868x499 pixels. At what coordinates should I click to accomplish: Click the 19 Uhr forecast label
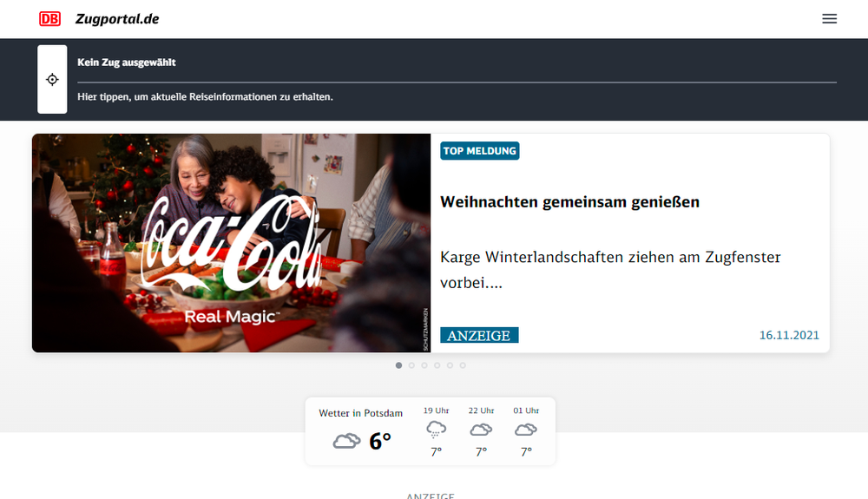pyautogui.click(x=437, y=410)
